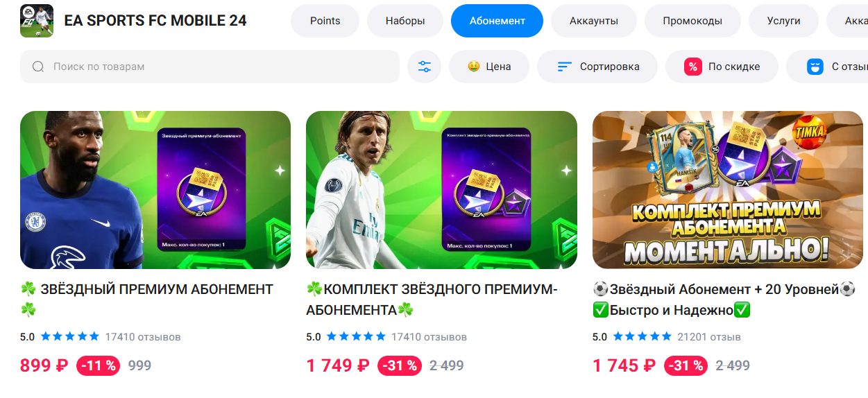Screen dimensions: 868x398
Task: Click the magnifier icon in search bar
Action: [39, 67]
